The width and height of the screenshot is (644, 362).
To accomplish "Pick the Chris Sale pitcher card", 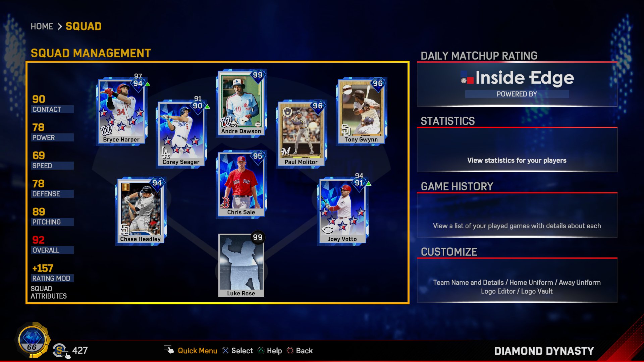I will point(241,184).
